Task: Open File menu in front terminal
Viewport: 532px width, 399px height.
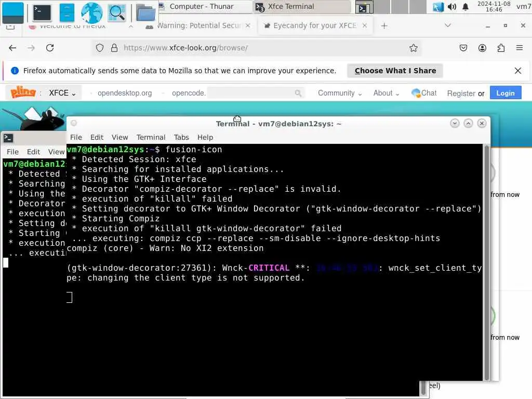Action: (x=76, y=137)
